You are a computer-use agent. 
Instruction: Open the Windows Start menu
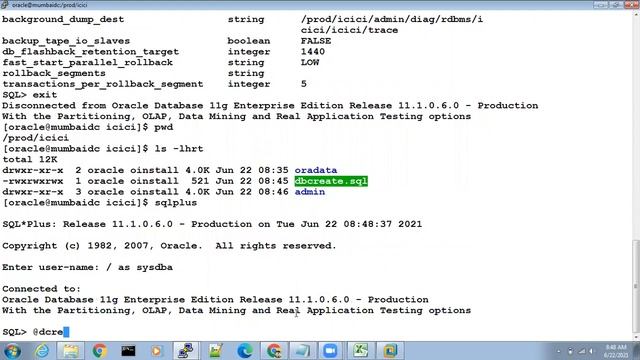12,351
